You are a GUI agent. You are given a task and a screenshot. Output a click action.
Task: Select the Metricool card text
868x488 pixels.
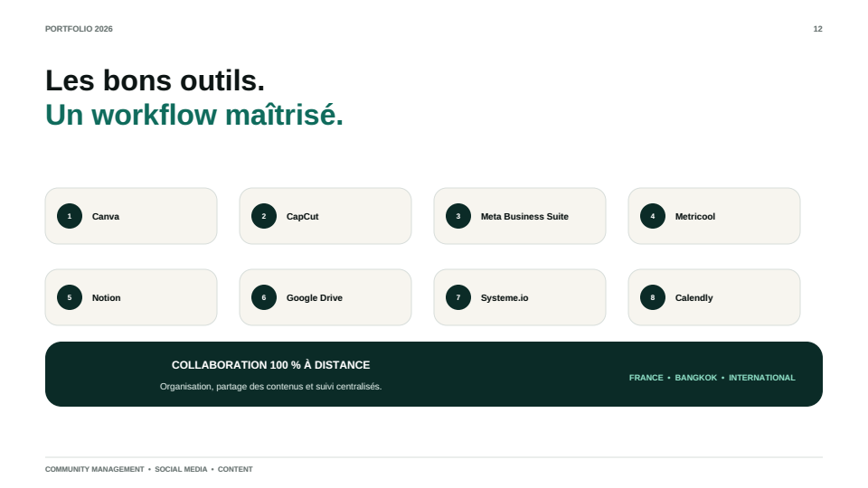pyautogui.click(x=694, y=216)
